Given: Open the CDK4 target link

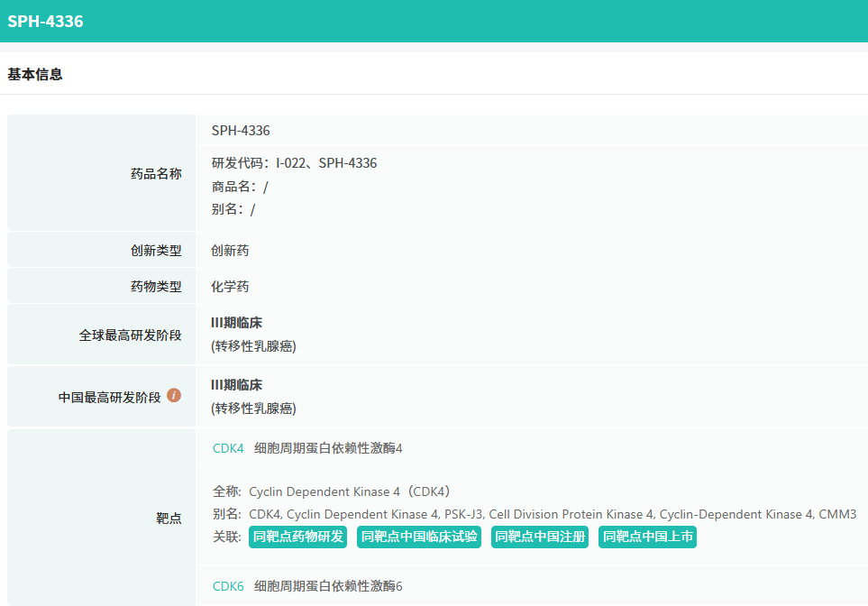Looking at the screenshot, I should pyautogui.click(x=228, y=448).
